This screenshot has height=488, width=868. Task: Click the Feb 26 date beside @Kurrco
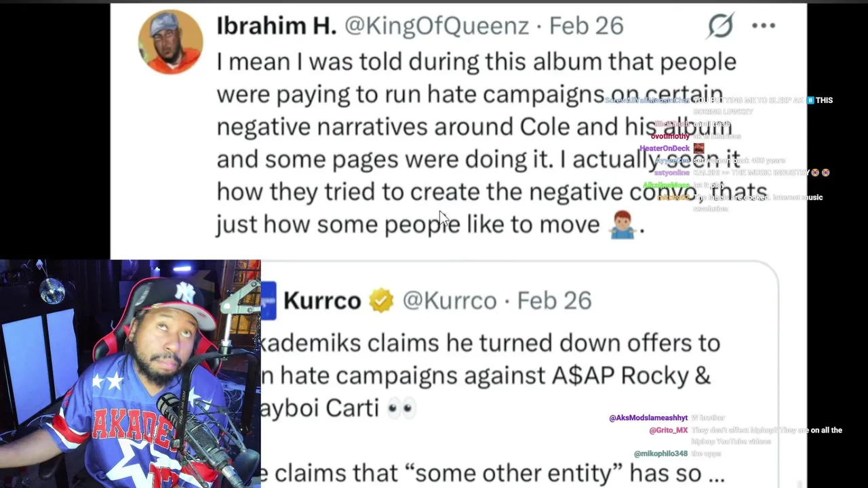554,300
